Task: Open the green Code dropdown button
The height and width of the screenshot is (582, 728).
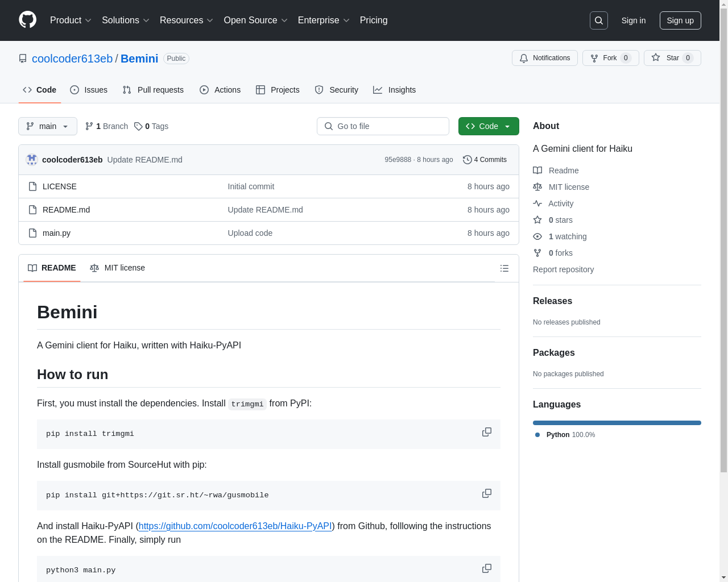Action: (489, 126)
